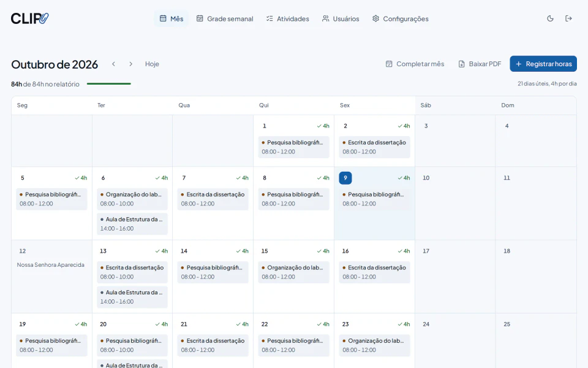This screenshot has width=588, height=368.
Task: Open Configurações with the gear icon
Action: click(x=400, y=19)
